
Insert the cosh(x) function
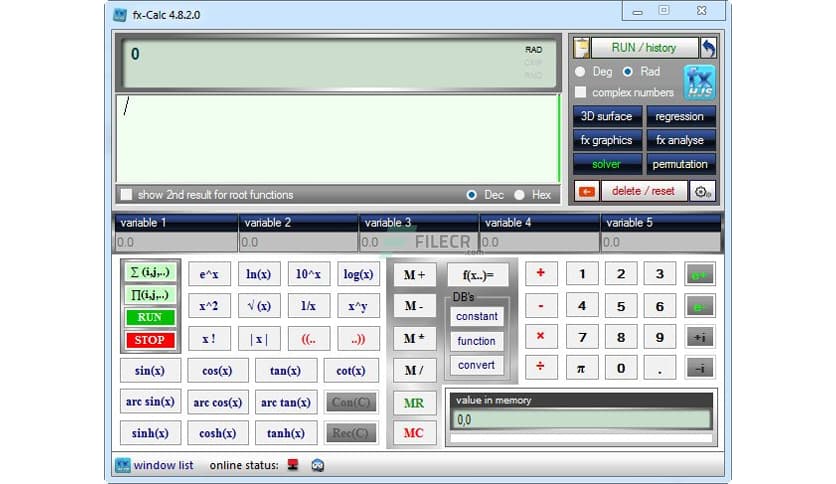coord(218,433)
